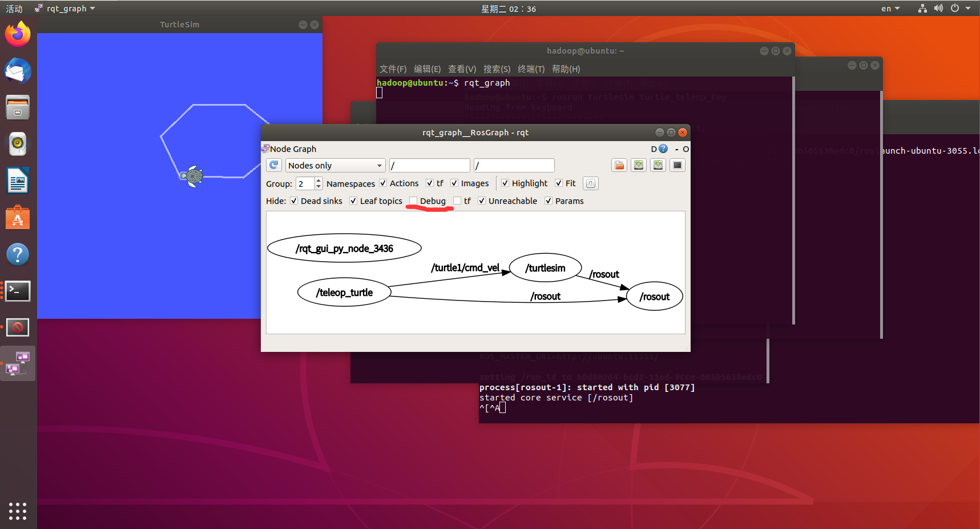Open LibreOffice Writer from the dock
The height and width of the screenshot is (529, 980).
18,181
